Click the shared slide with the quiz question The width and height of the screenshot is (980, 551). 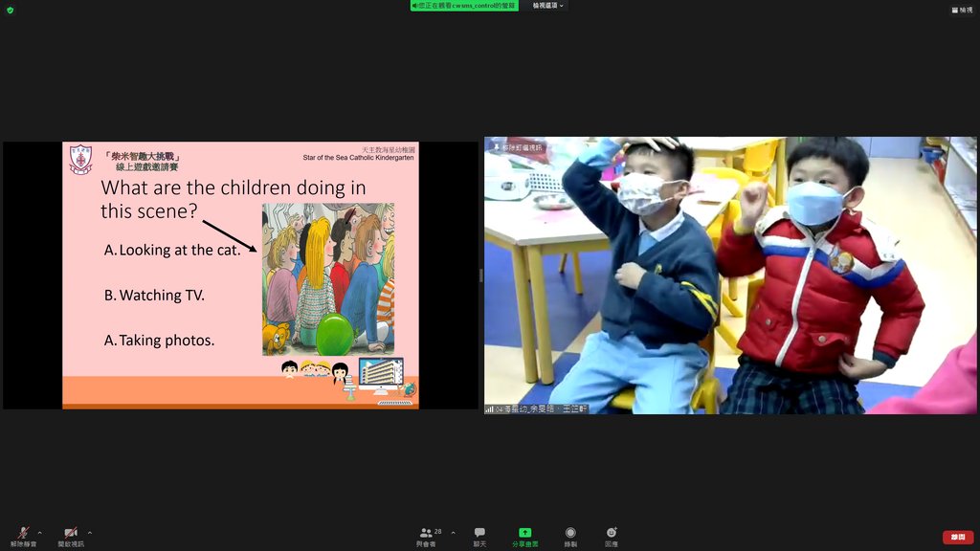tap(240, 275)
